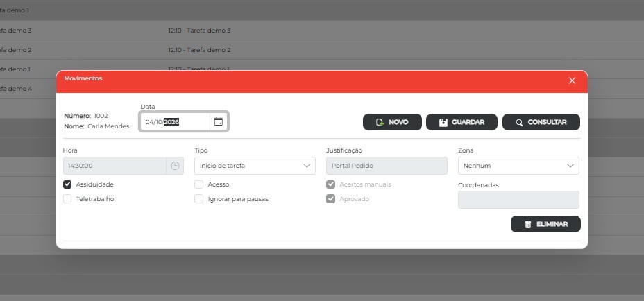Open the calendar picker in Data field

tap(219, 121)
